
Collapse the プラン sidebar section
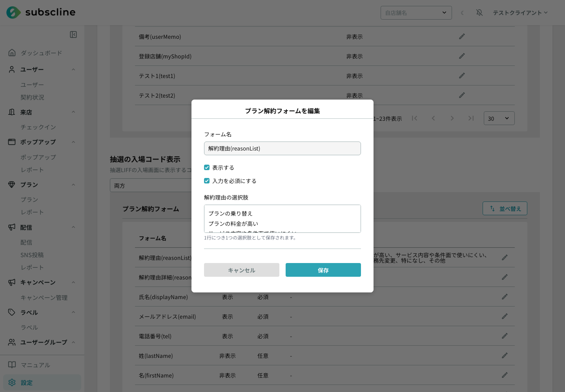pos(73,185)
